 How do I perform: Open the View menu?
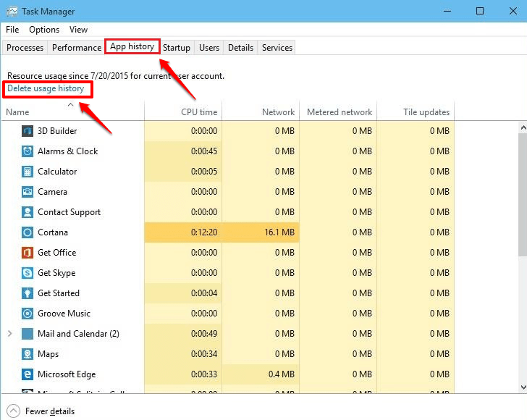[x=78, y=30]
